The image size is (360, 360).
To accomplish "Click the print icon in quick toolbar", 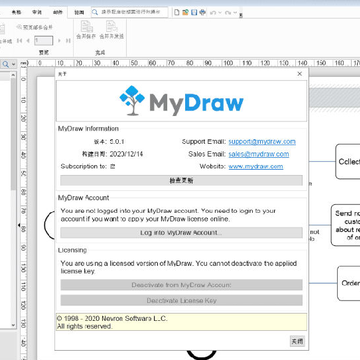I will 202,13.
